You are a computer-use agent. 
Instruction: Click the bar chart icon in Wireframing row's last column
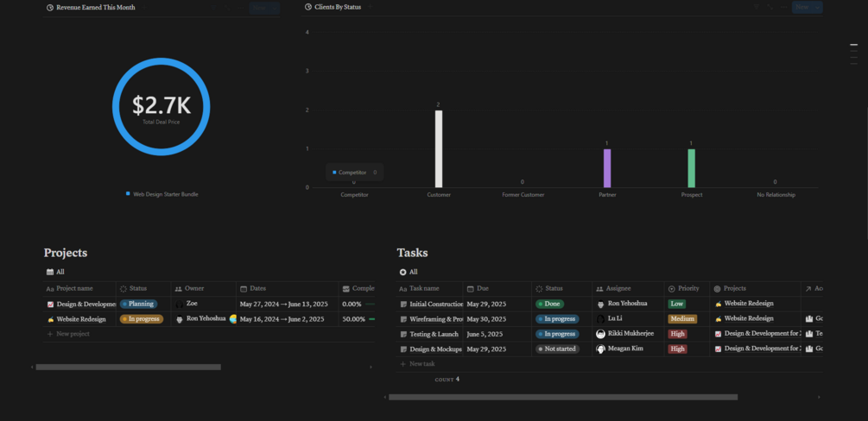click(x=809, y=319)
